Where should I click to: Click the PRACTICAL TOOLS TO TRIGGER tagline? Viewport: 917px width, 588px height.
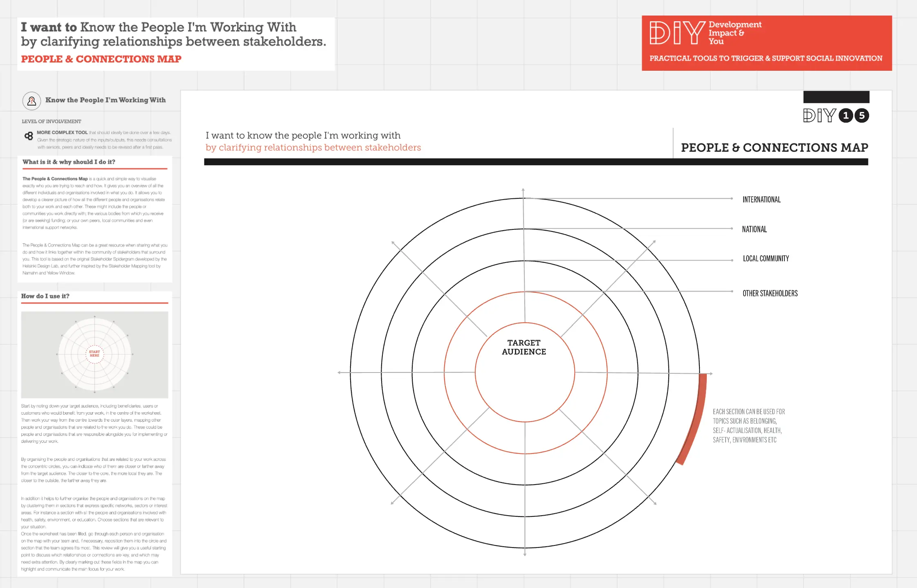(766, 58)
